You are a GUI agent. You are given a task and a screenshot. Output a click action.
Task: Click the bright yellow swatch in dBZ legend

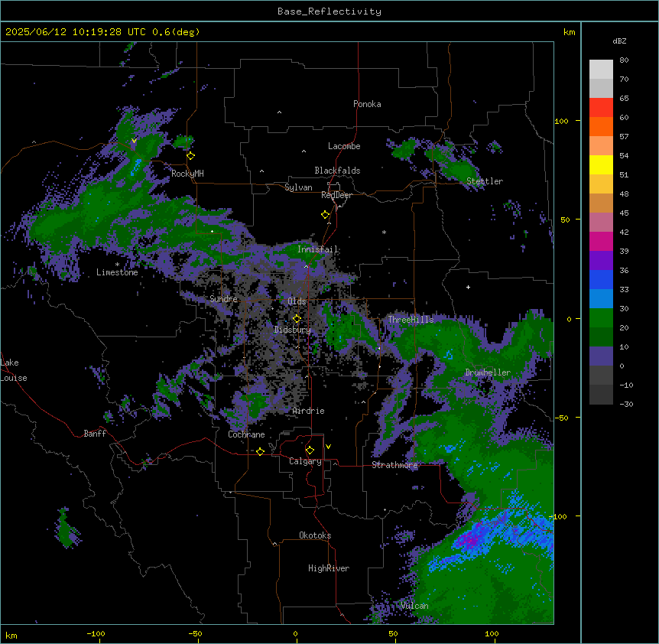tap(601, 164)
